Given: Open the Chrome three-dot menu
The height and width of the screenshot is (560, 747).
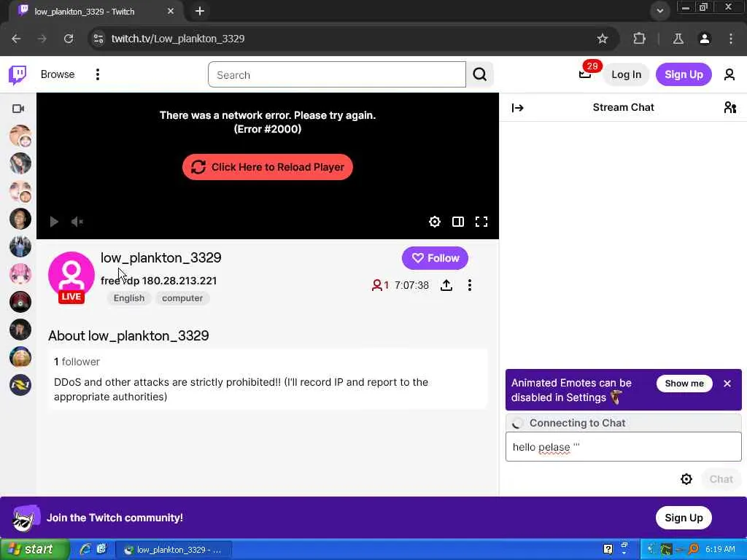Looking at the screenshot, I should pyautogui.click(x=731, y=39).
